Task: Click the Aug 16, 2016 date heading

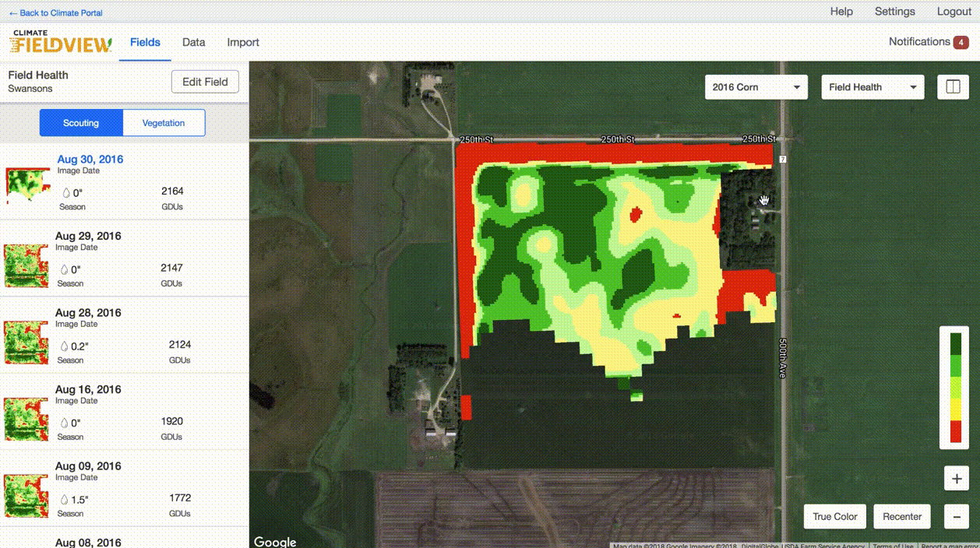Action: tap(88, 389)
